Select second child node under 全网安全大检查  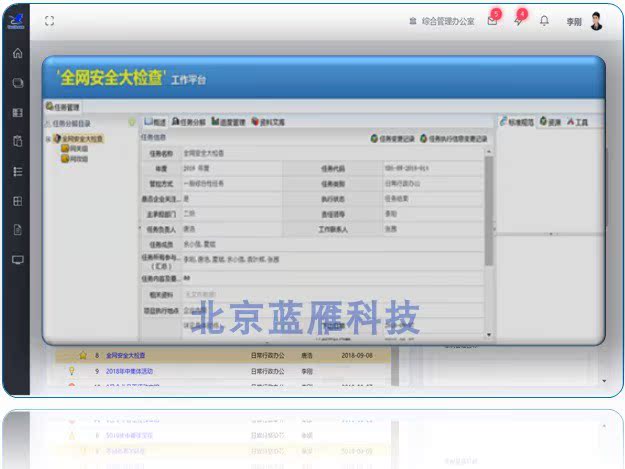coord(75,159)
